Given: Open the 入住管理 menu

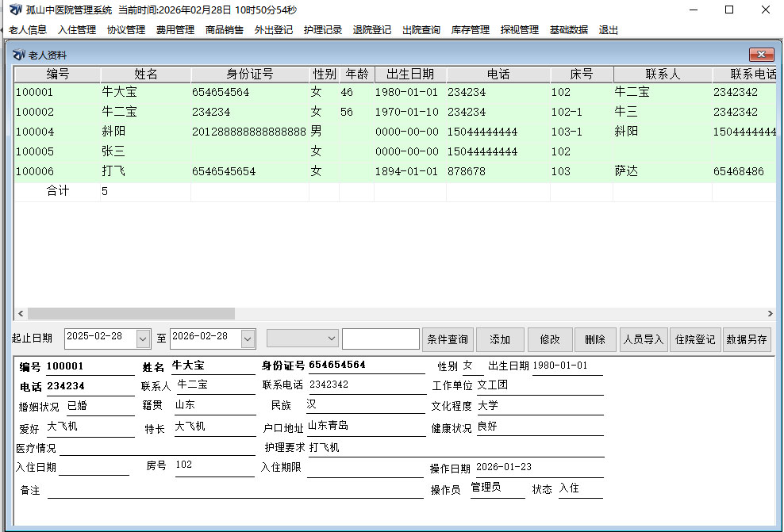Looking at the screenshot, I should [x=77, y=30].
